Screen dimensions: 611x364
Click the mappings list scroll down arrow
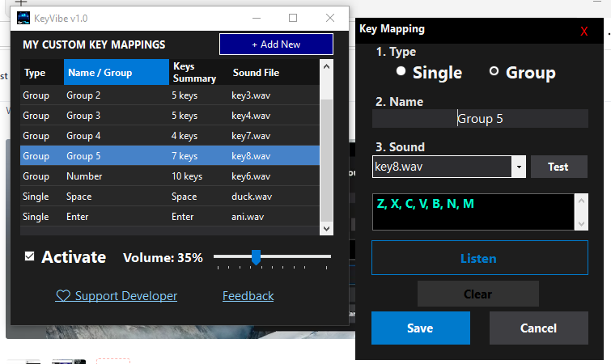coord(326,229)
